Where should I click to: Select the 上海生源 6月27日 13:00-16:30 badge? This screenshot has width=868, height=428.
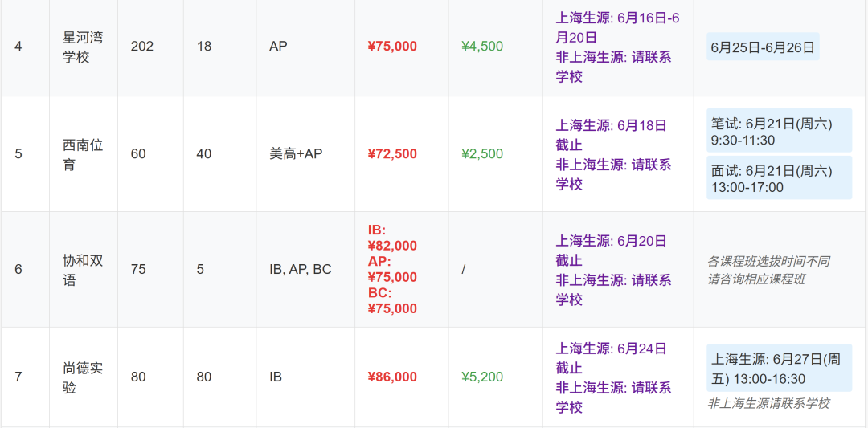(779, 369)
